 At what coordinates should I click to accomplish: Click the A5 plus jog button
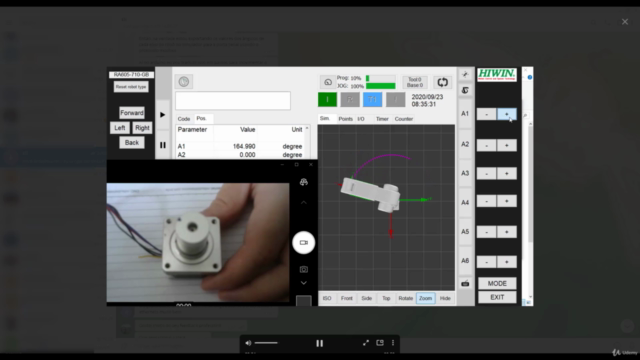click(507, 232)
